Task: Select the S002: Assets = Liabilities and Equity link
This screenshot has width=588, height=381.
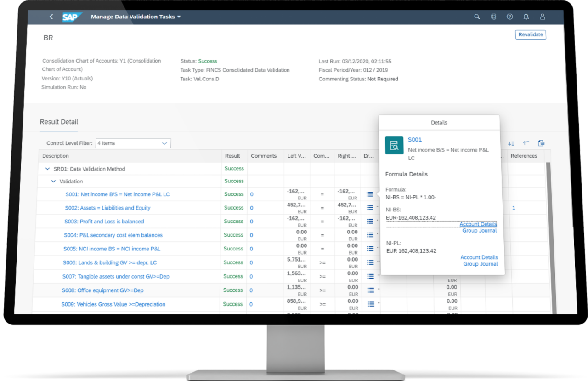Action: pos(107,208)
